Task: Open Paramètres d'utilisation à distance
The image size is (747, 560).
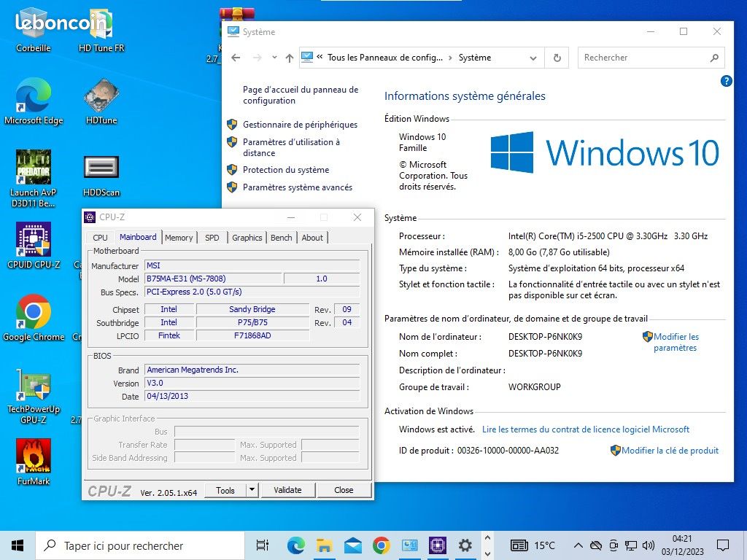Action: point(291,147)
